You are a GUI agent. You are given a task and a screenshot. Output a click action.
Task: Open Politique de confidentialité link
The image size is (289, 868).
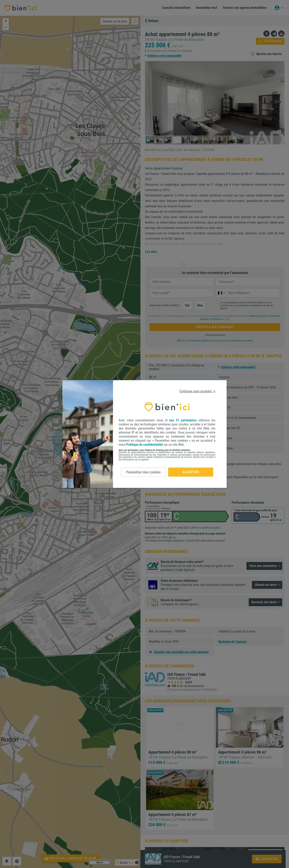click(144, 444)
